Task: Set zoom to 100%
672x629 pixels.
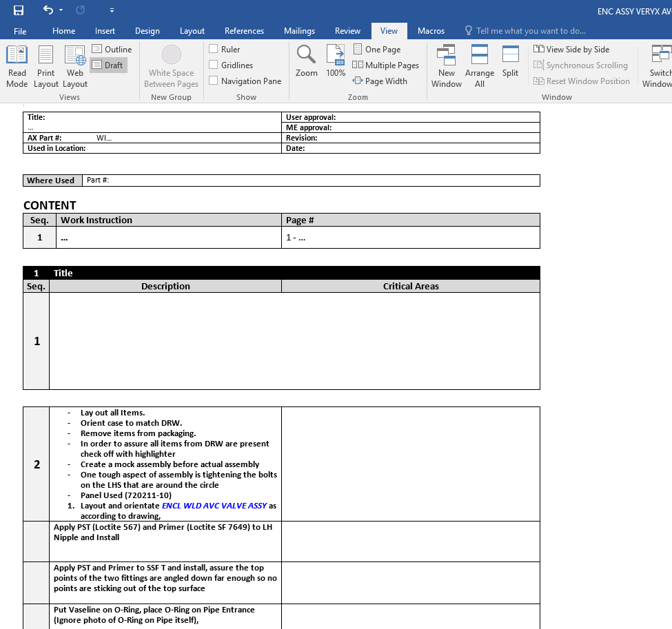Action: pos(336,61)
